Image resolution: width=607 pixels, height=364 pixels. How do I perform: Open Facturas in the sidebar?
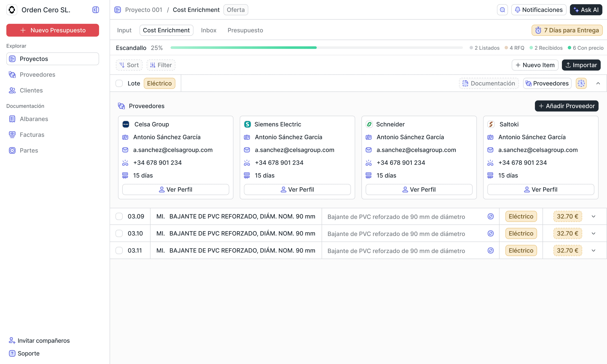point(32,135)
